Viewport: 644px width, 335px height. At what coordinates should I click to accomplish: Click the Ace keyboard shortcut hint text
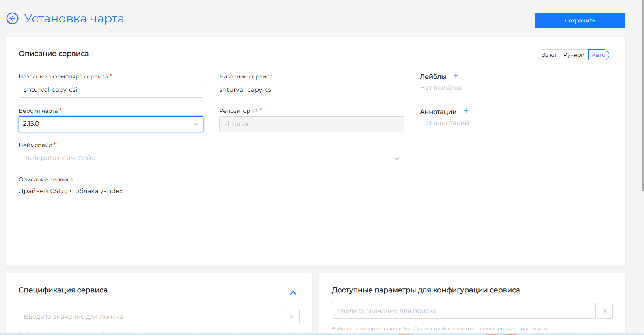point(440,329)
